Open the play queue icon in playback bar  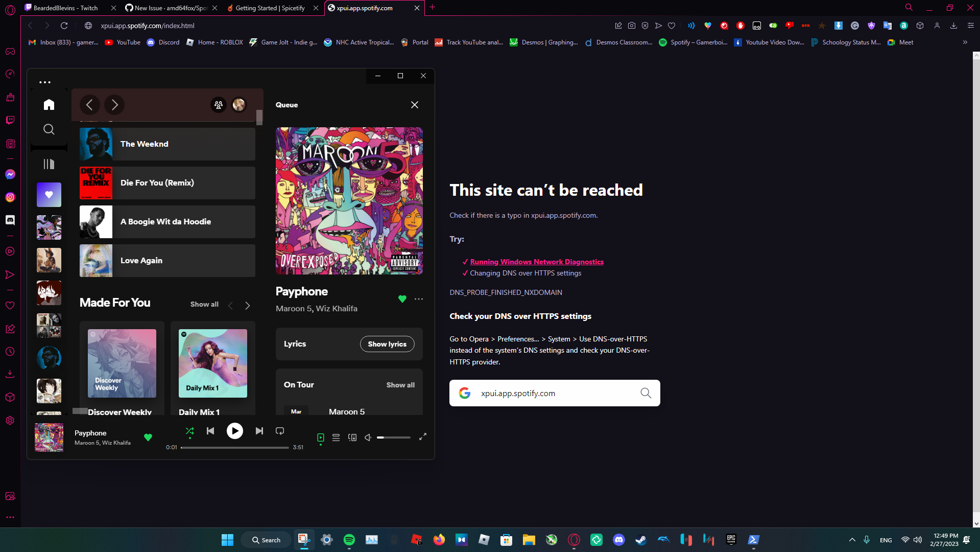(336, 438)
